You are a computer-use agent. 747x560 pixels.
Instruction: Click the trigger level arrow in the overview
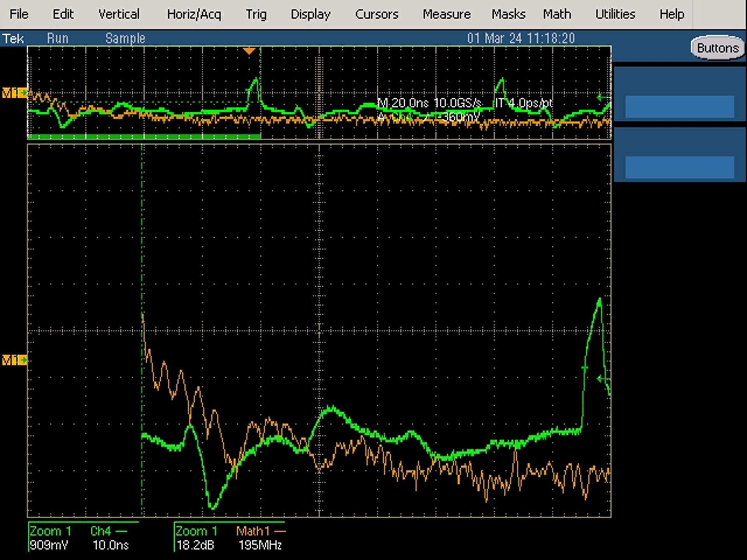(x=603, y=98)
